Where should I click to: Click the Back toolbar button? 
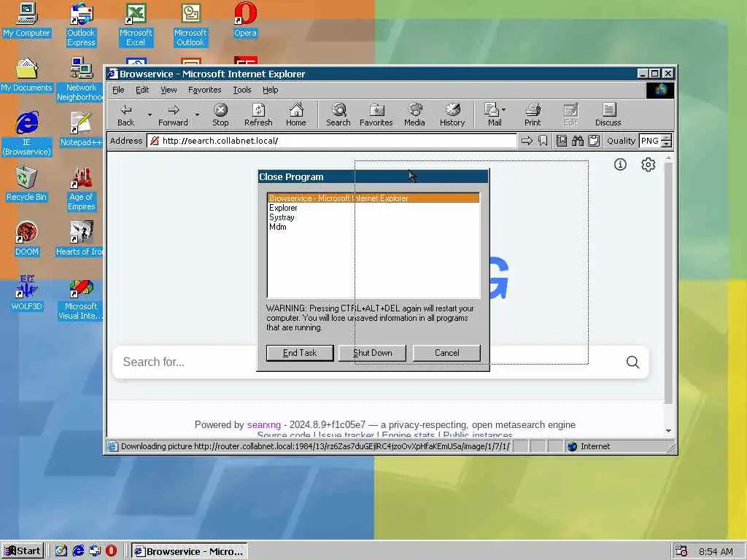point(125,115)
